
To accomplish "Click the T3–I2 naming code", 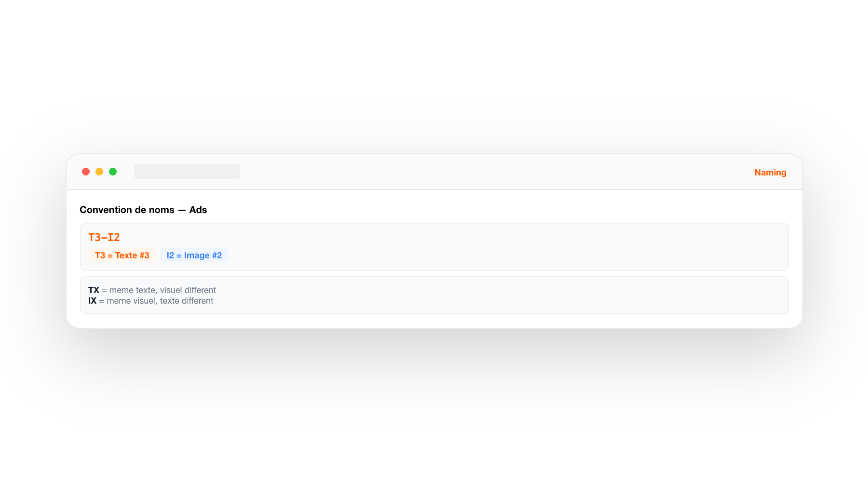I will [x=104, y=237].
